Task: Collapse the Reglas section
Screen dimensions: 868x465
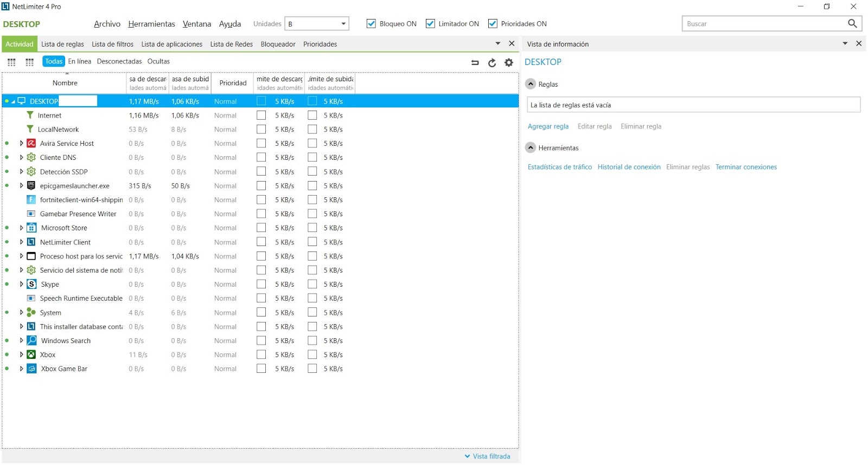Action: coord(531,84)
